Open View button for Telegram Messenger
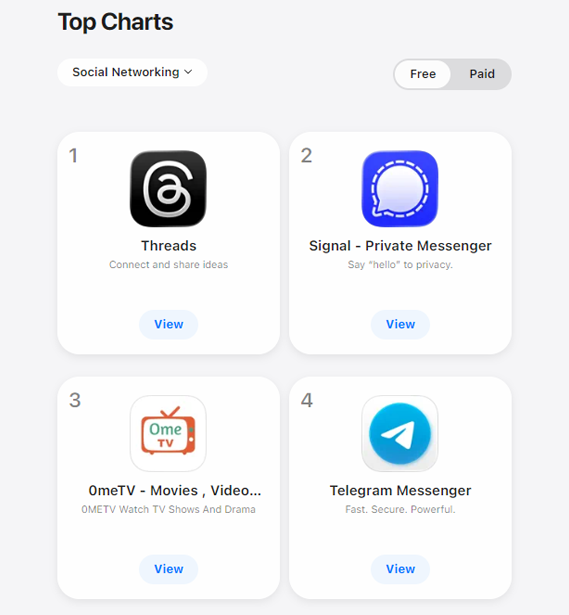Image resolution: width=569 pixels, height=615 pixels. pyautogui.click(x=400, y=569)
